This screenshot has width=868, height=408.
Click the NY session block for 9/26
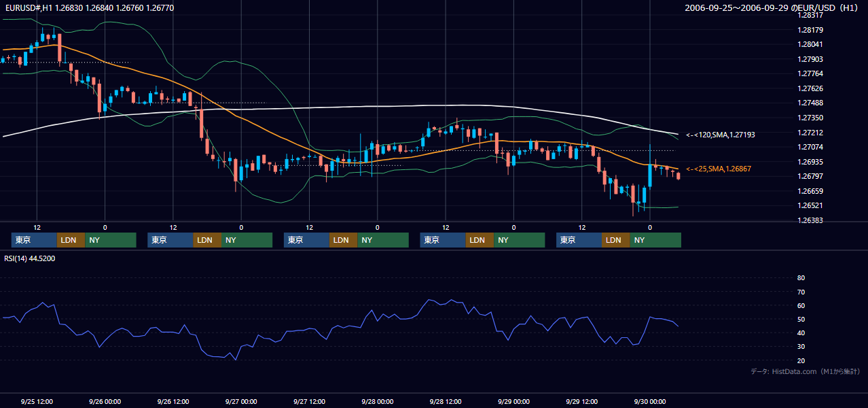tap(247, 240)
